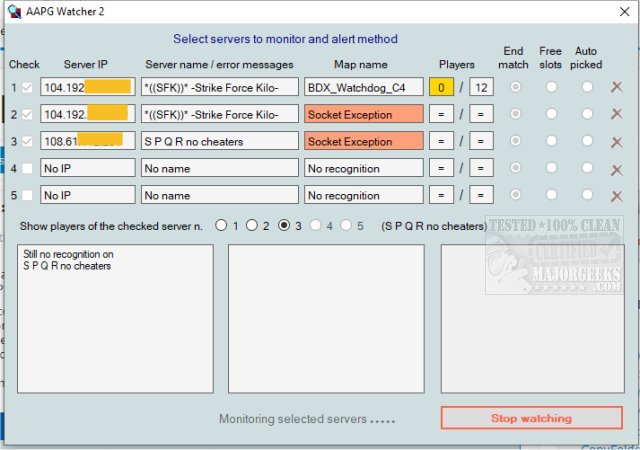Select Auto picked radio for row 4
This screenshot has height=450, width=640.
tap(587, 167)
